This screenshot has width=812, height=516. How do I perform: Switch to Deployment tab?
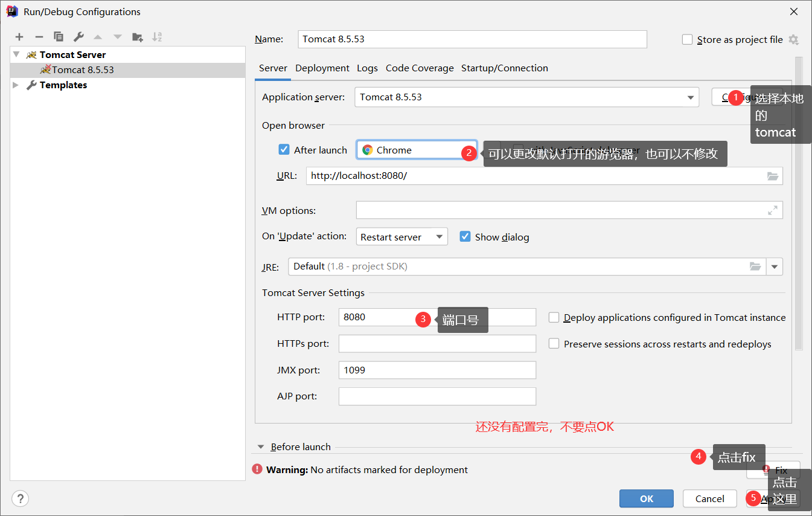tap(322, 68)
